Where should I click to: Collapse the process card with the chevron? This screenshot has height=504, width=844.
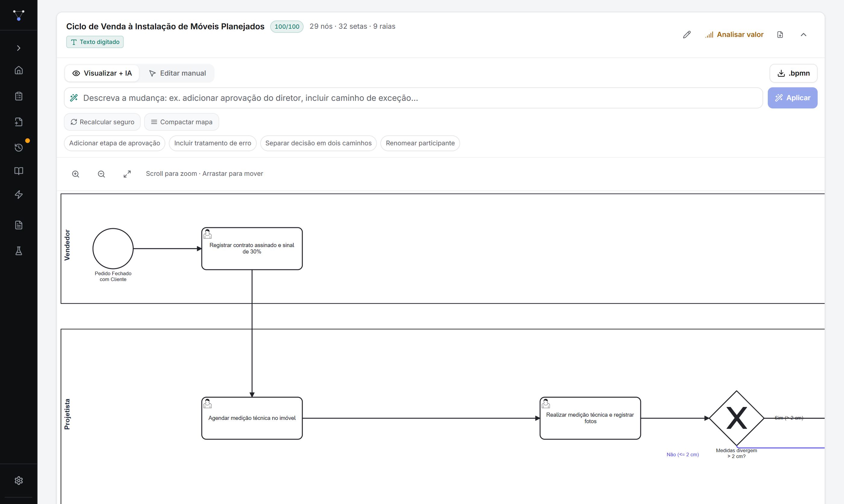coord(803,35)
